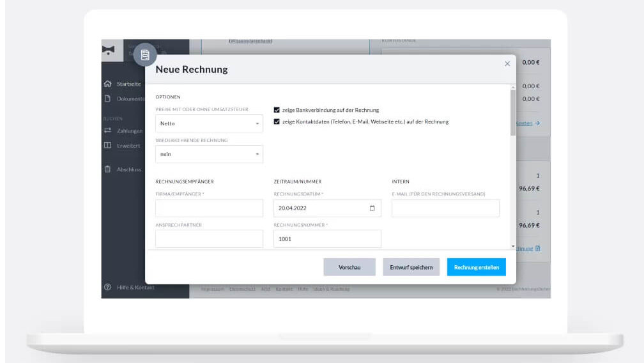Open the Netto price type dropdown
This screenshot has height=363, width=644.
coord(209,123)
